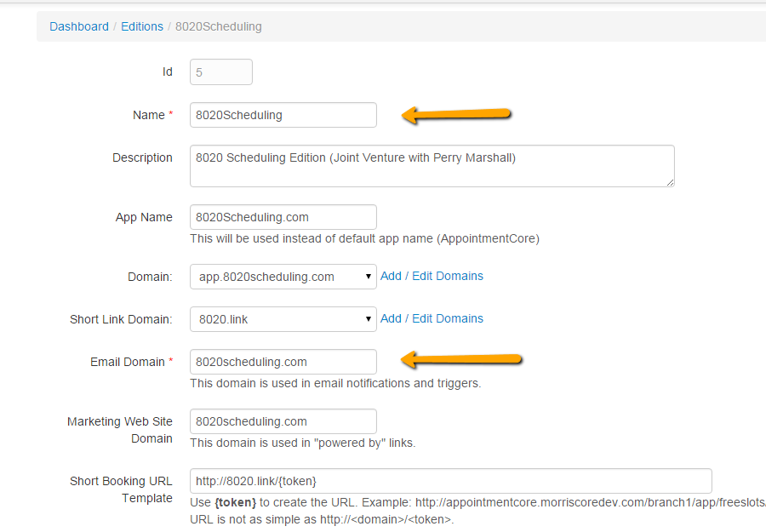
Task: Expand the Short Link Domain dropdown
Action: click(x=283, y=319)
